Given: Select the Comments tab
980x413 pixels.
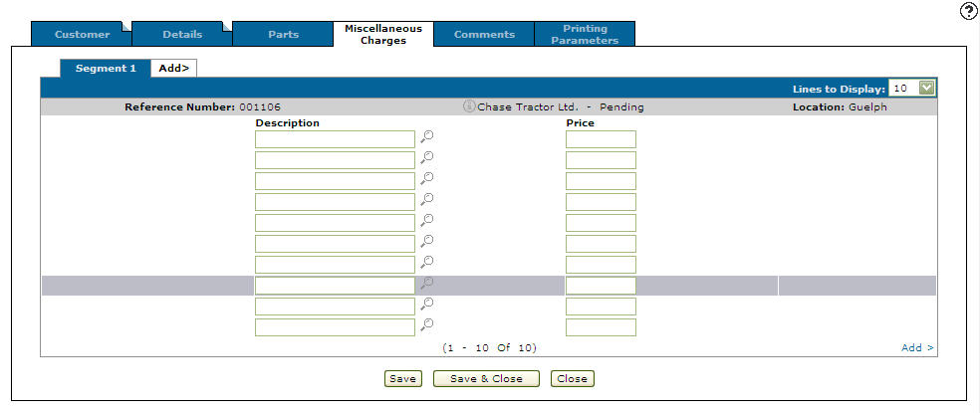Looking at the screenshot, I should (x=484, y=35).
